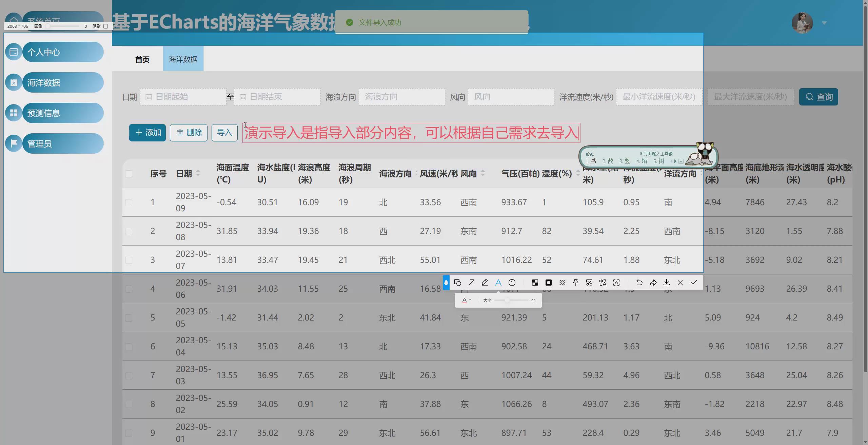Sort by 风向 column arrows
868x445 pixels.
(483, 173)
